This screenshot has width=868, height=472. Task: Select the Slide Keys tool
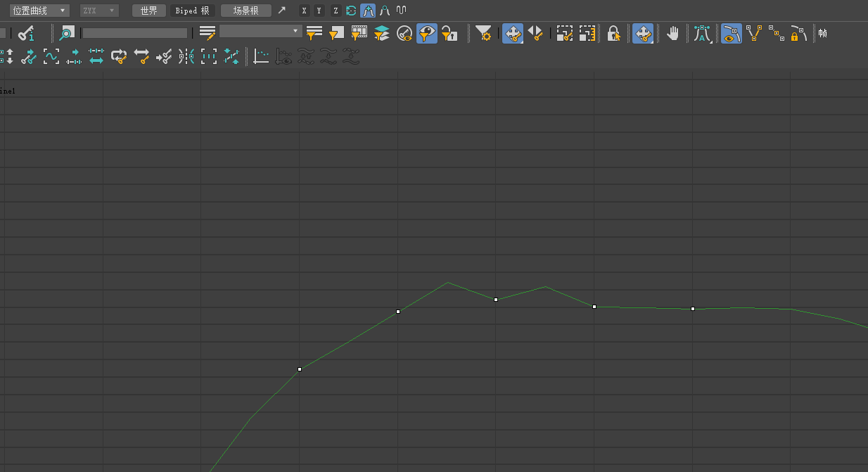(535, 33)
